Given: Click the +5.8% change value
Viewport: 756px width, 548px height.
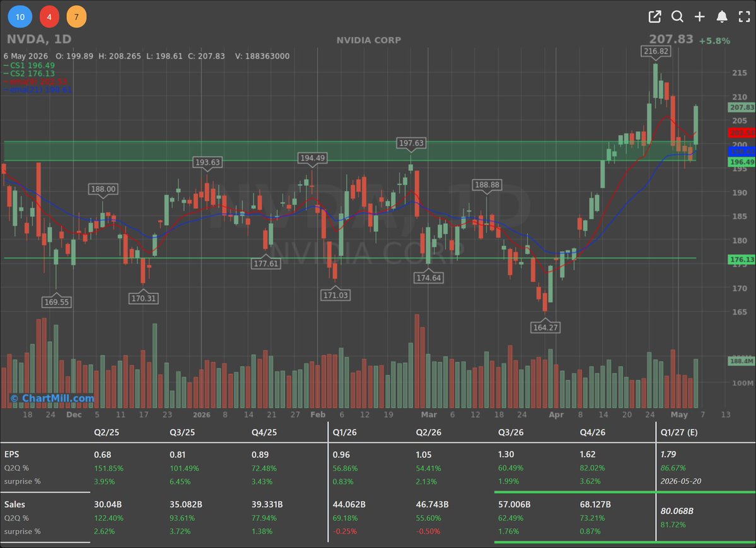Looking at the screenshot, I should pyautogui.click(x=714, y=41).
